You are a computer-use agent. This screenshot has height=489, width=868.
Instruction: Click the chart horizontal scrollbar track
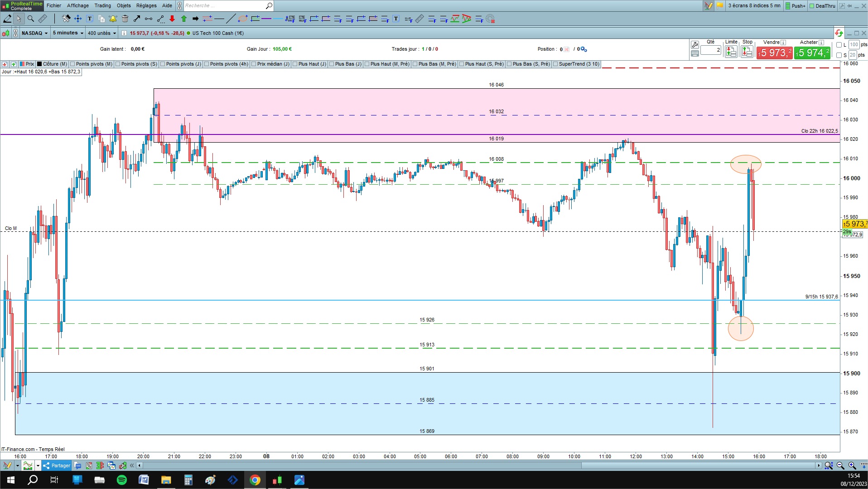[479, 465]
